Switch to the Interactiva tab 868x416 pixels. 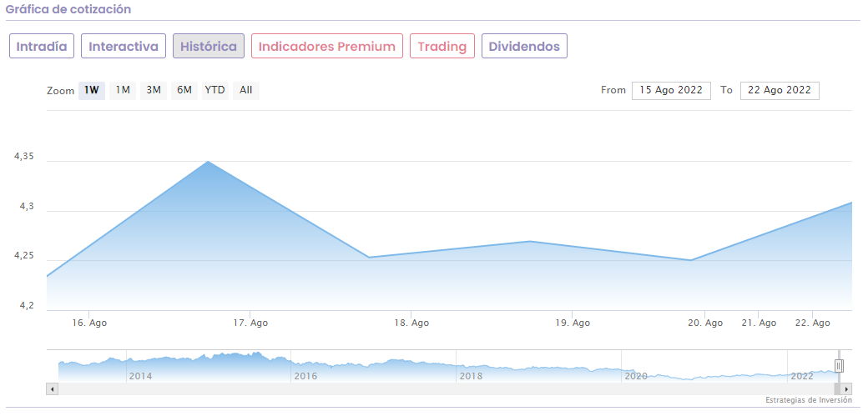click(124, 46)
